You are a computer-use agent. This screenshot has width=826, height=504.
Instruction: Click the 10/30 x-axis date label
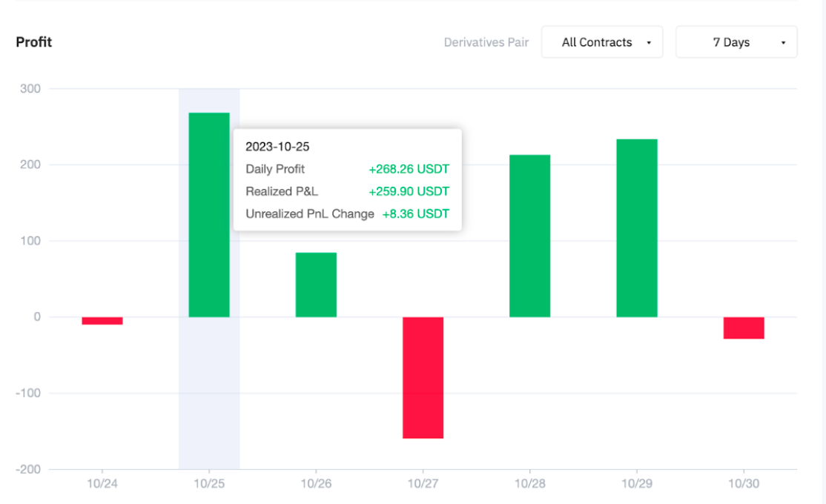pyautogui.click(x=744, y=483)
